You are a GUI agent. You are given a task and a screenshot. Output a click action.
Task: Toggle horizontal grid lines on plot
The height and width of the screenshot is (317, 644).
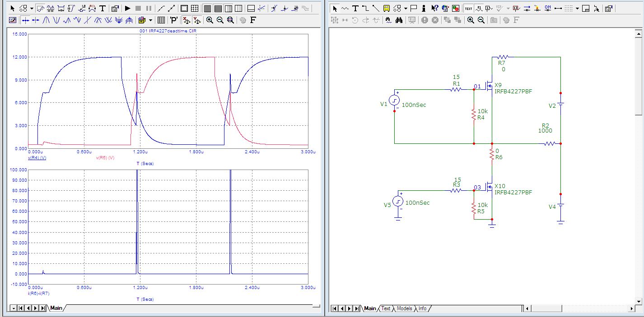pos(218,8)
